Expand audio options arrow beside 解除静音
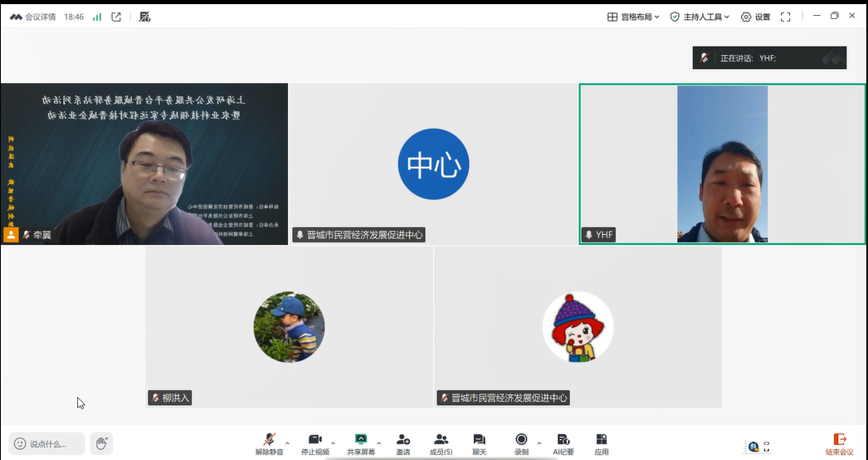This screenshot has height=460, width=868. point(287,443)
